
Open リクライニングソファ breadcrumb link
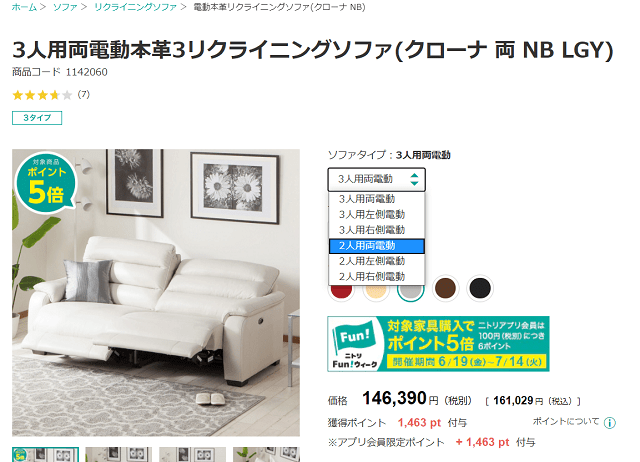pos(135,7)
